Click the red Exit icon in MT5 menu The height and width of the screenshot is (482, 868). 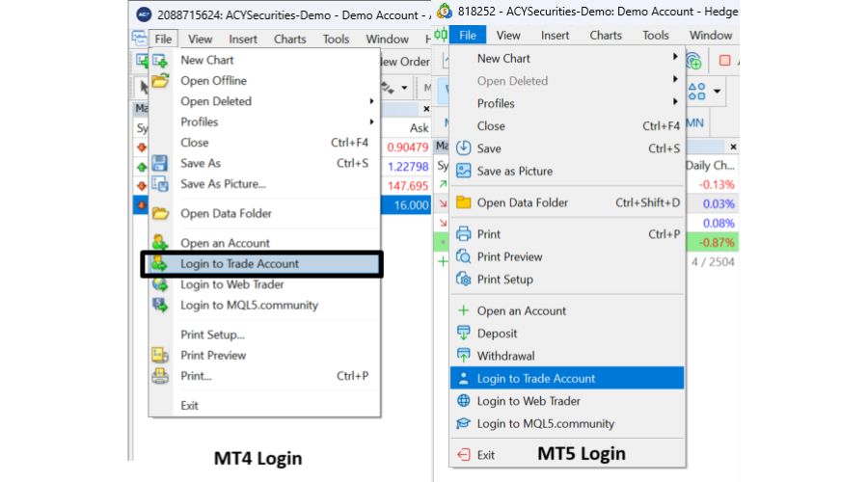point(463,455)
